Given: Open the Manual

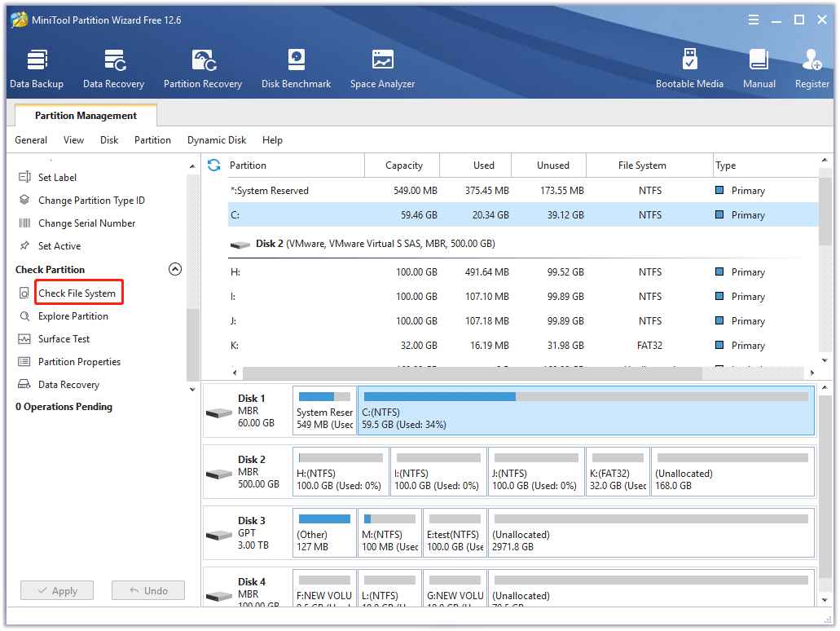Looking at the screenshot, I should pyautogui.click(x=759, y=68).
